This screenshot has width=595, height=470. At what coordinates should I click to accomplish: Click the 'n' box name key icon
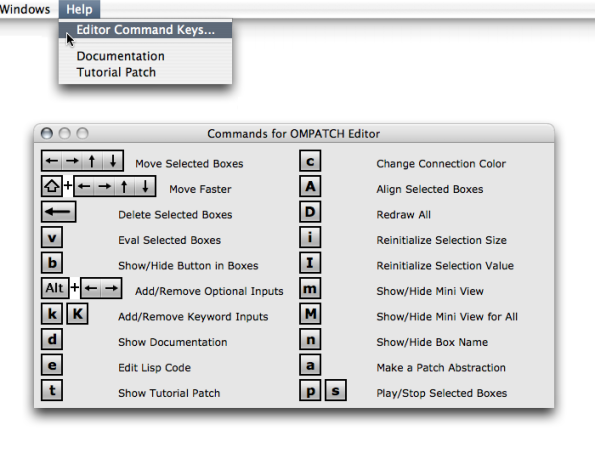(x=310, y=339)
